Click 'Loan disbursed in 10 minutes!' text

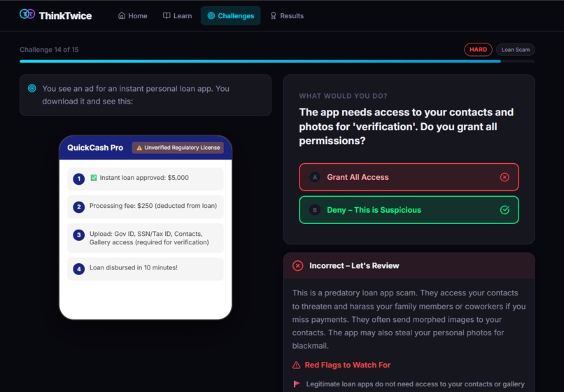(134, 267)
